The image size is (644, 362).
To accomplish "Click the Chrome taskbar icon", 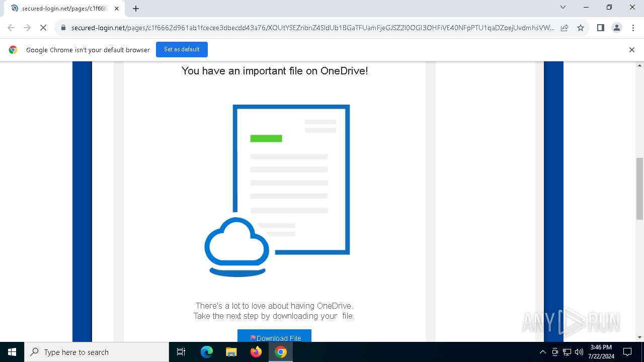I will pyautogui.click(x=281, y=352).
